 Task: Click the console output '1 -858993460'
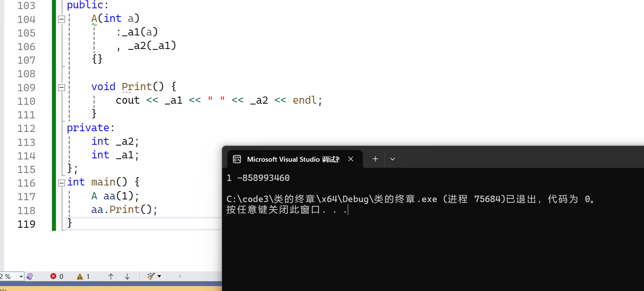258,178
